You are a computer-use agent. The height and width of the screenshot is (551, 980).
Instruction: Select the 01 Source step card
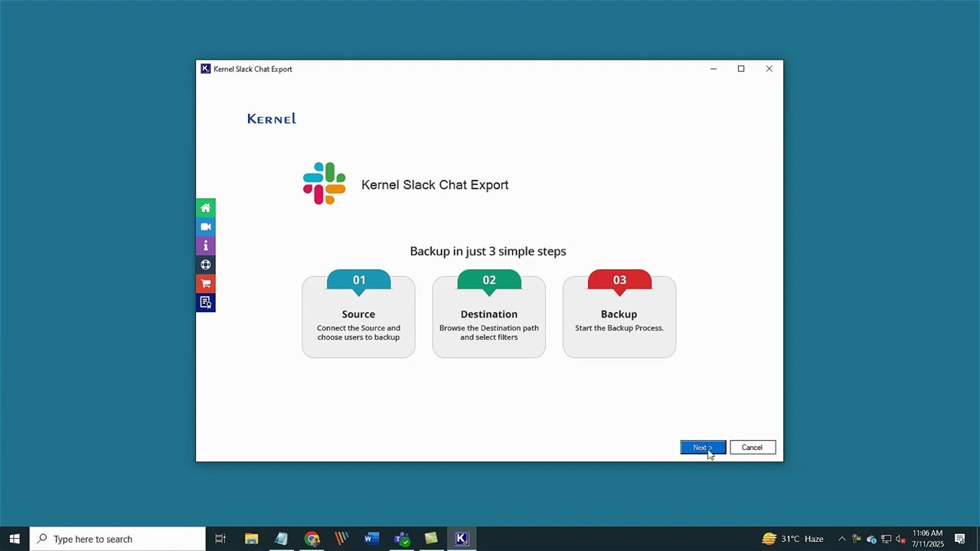click(358, 314)
